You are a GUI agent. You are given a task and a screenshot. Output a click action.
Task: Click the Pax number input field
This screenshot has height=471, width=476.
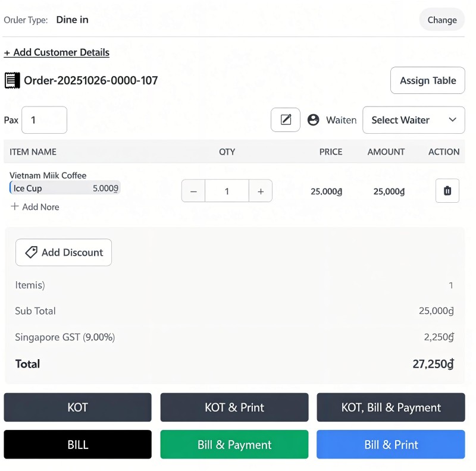(x=44, y=120)
